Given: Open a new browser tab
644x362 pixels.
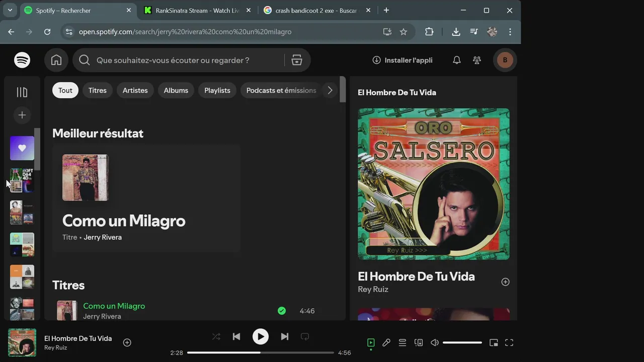Looking at the screenshot, I should tap(386, 10).
